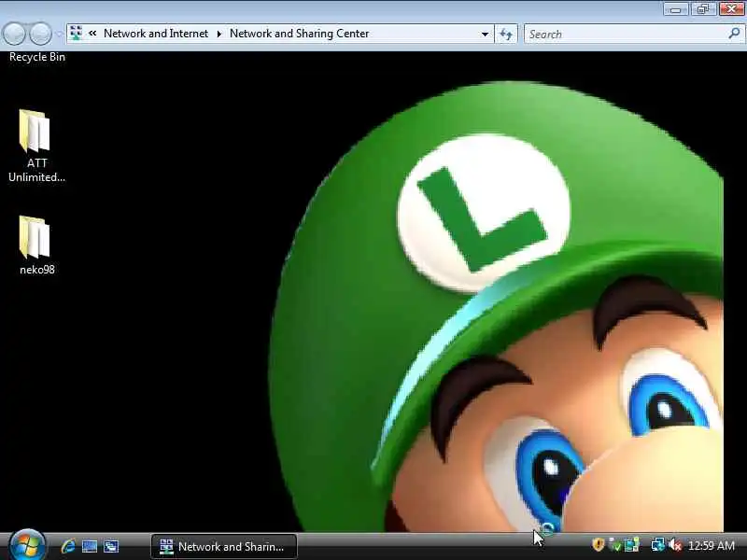Click the Switch between windows icon
The width and height of the screenshot is (747, 560).
point(111,546)
